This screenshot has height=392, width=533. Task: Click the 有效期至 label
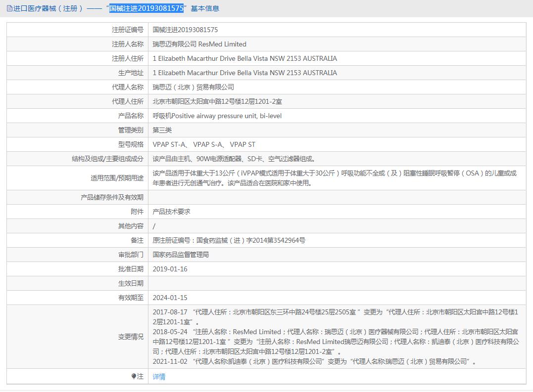pos(131,298)
